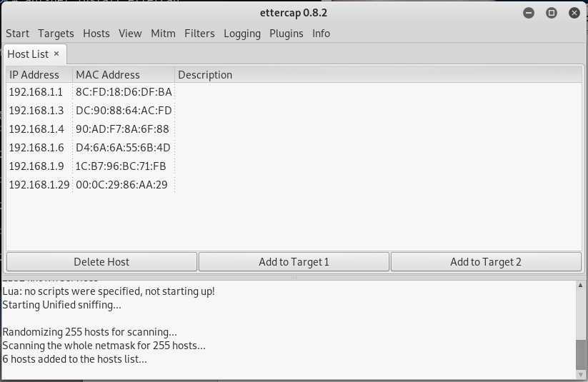This screenshot has width=588, height=382.
Task: Sort by MAC Address column header
Action: [x=124, y=75]
